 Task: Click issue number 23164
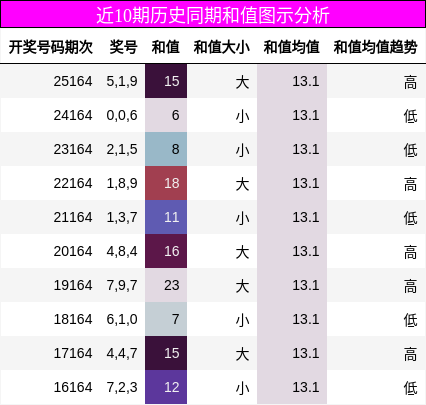73,149
